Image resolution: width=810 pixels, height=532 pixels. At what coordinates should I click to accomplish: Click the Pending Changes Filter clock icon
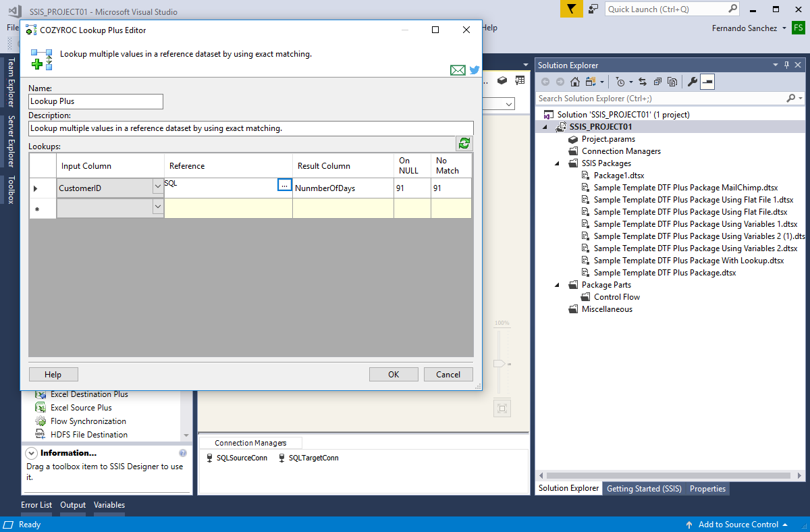pos(621,82)
